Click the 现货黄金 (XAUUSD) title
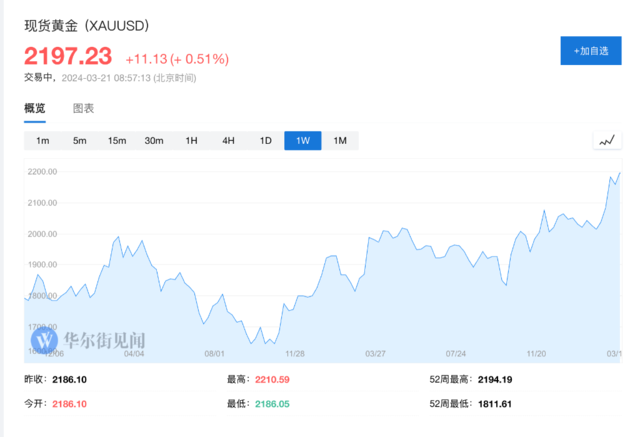The width and height of the screenshot is (640, 437). tap(87, 26)
